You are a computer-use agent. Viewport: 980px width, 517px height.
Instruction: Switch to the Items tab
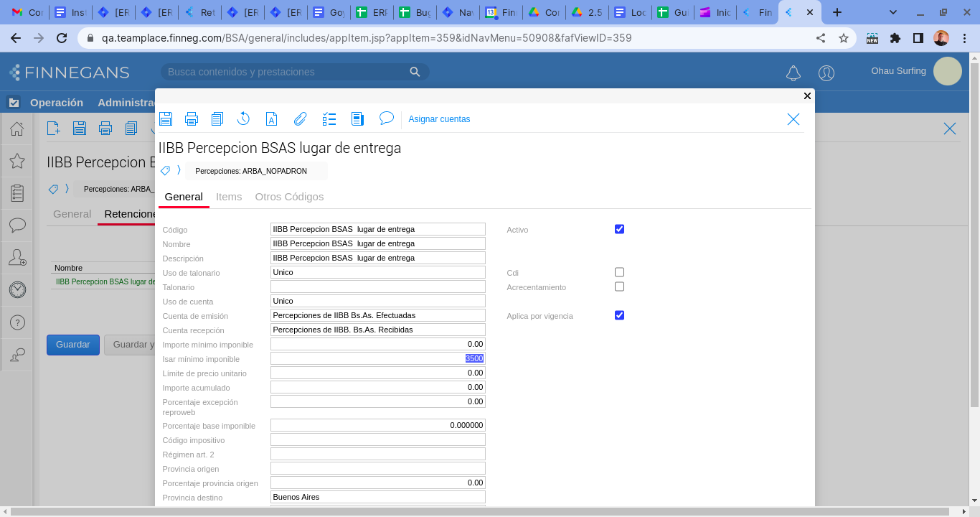click(229, 197)
